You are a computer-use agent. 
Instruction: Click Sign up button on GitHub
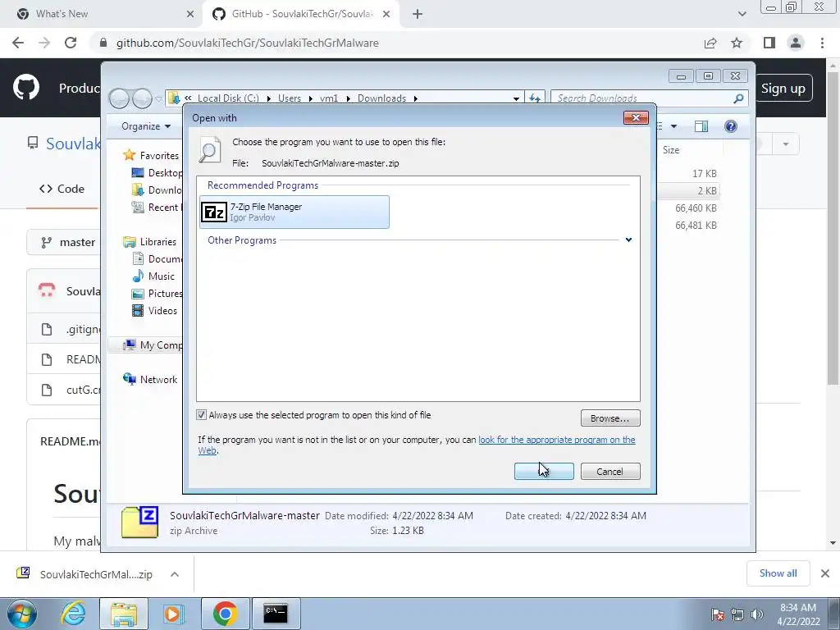[783, 89]
